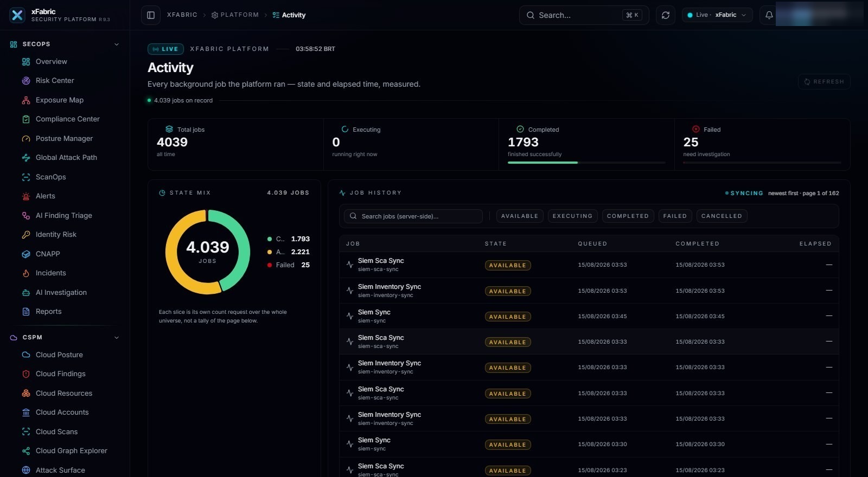This screenshot has width=868, height=477.
Task: Collapse the SECOPS section chevron
Action: pyautogui.click(x=117, y=44)
